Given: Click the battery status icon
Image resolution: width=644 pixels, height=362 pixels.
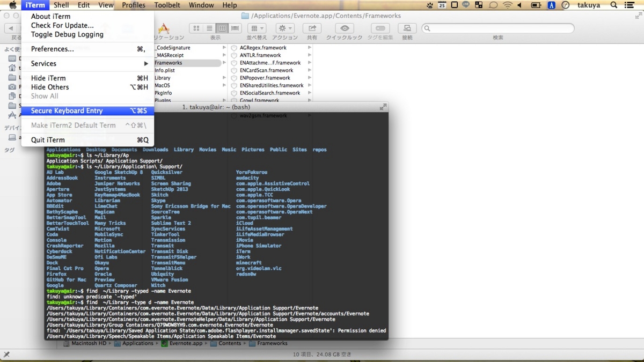Looking at the screenshot, I should [536, 5].
